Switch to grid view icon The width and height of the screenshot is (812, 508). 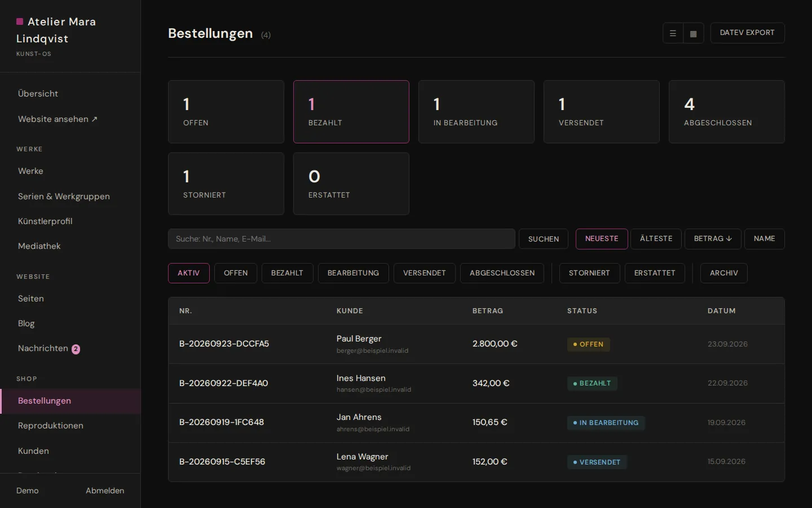(694, 33)
